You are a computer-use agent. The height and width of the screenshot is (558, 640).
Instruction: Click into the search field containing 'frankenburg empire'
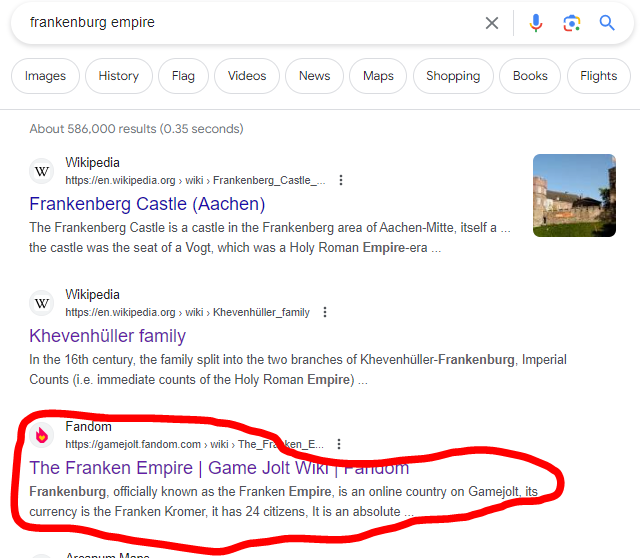click(250, 22)
